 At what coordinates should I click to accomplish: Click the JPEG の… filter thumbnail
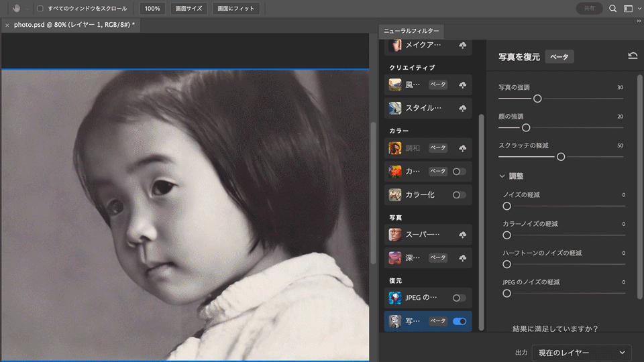pos(395,298)
